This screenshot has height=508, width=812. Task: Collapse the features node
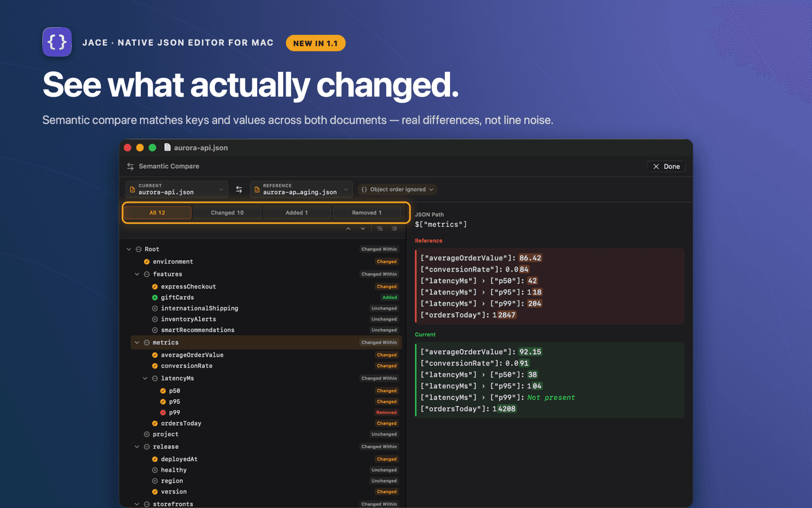pos(137,274)
